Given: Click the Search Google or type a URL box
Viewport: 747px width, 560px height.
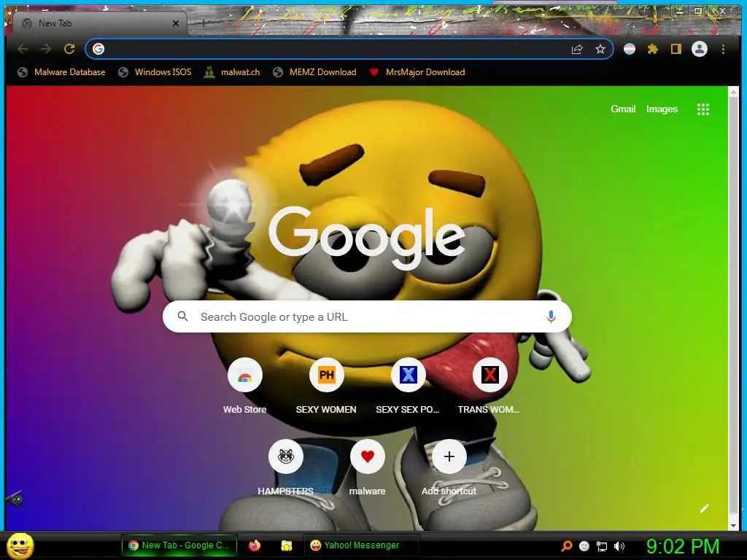Looking at the screenshot, I should coord(367,316).
